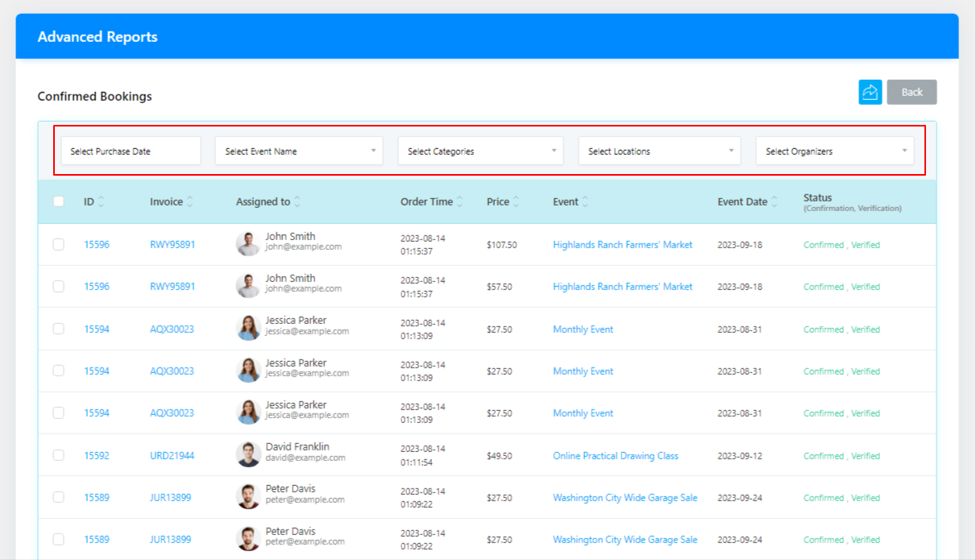Expand the Select Categories dropdown
Image resolution: width=976 pixels, height=560 pixels.
click(480, 151)
